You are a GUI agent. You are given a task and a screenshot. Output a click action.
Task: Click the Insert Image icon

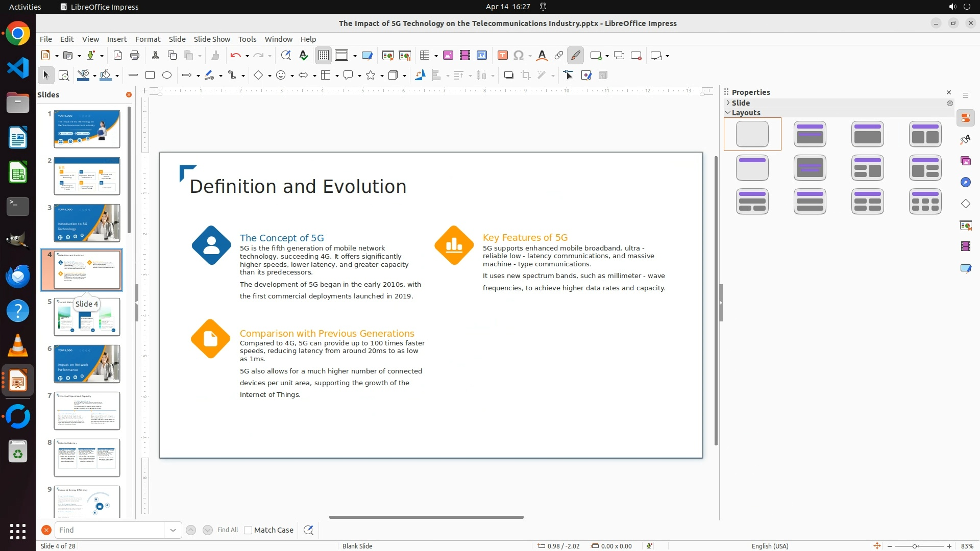[x=448, y=56]
